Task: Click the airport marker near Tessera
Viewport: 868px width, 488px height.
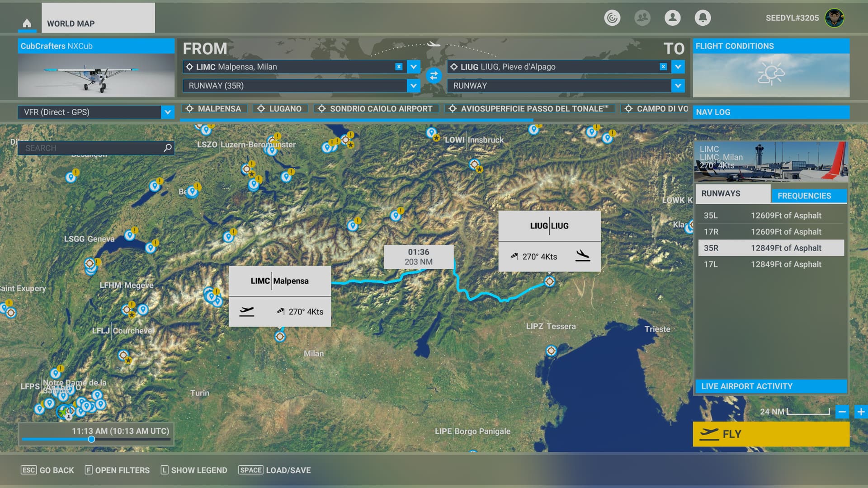Action: [x=551, y=351]
